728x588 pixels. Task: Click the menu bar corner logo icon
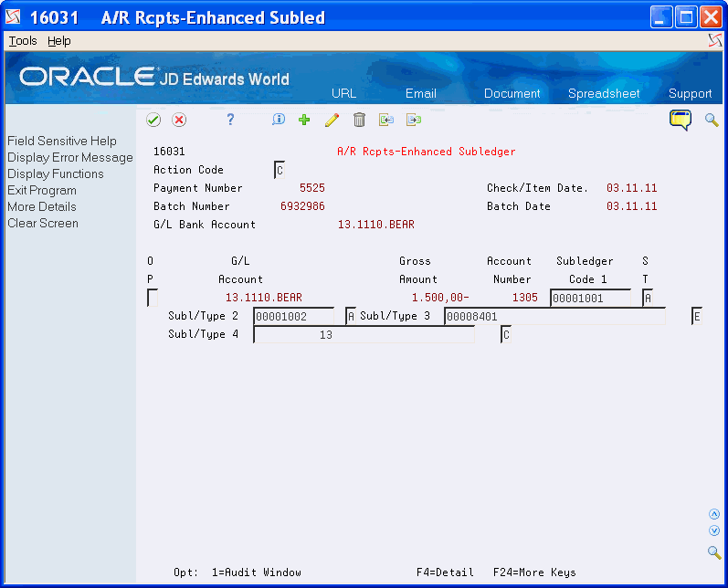715,40
